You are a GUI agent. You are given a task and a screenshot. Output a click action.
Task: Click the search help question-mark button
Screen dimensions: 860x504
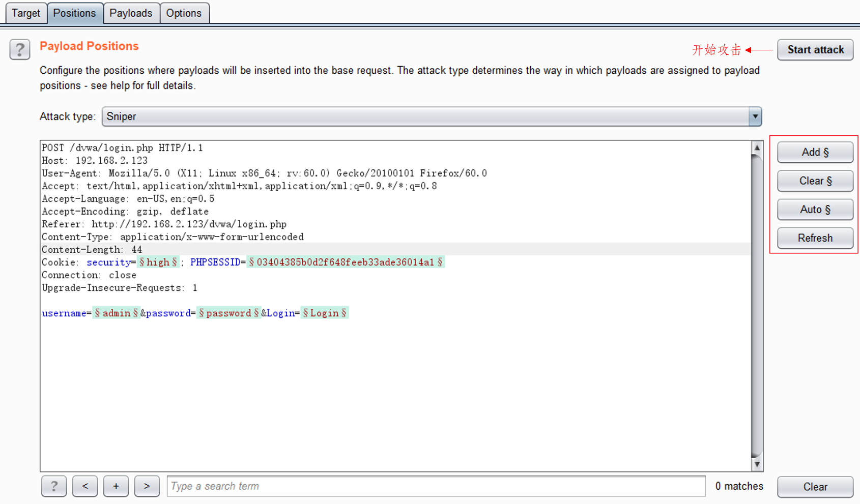(x=54, y=486)
